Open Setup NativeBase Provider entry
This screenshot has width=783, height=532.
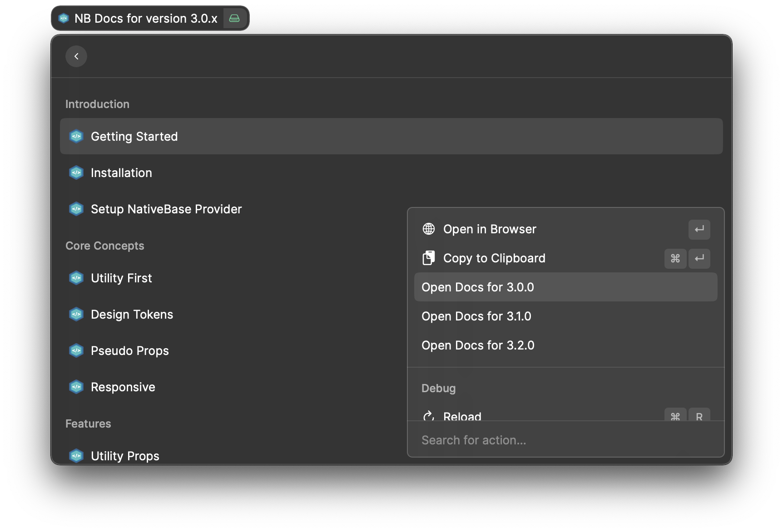click(391, 209)
